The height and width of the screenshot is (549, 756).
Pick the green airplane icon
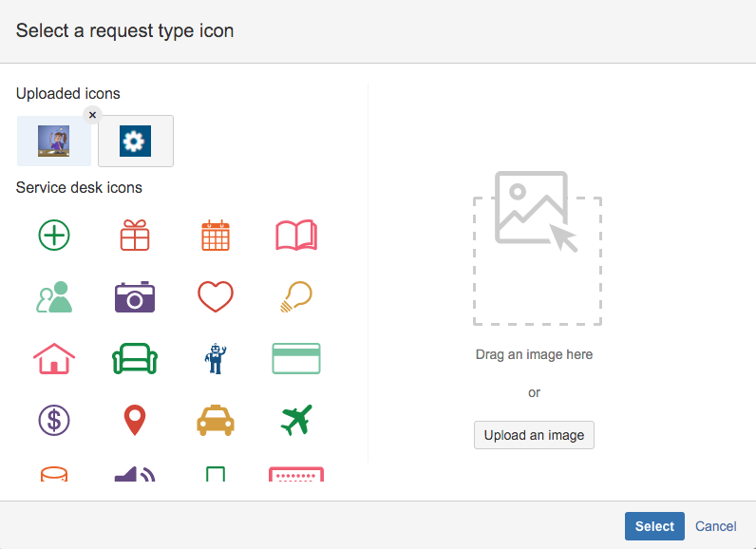click(x=296, y=419)
